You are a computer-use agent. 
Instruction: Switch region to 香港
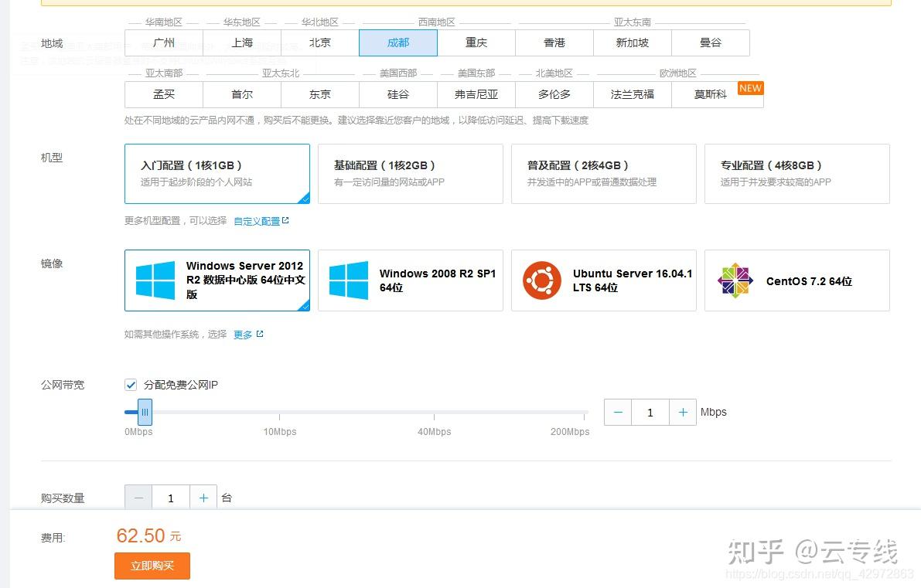click(554, 42)
